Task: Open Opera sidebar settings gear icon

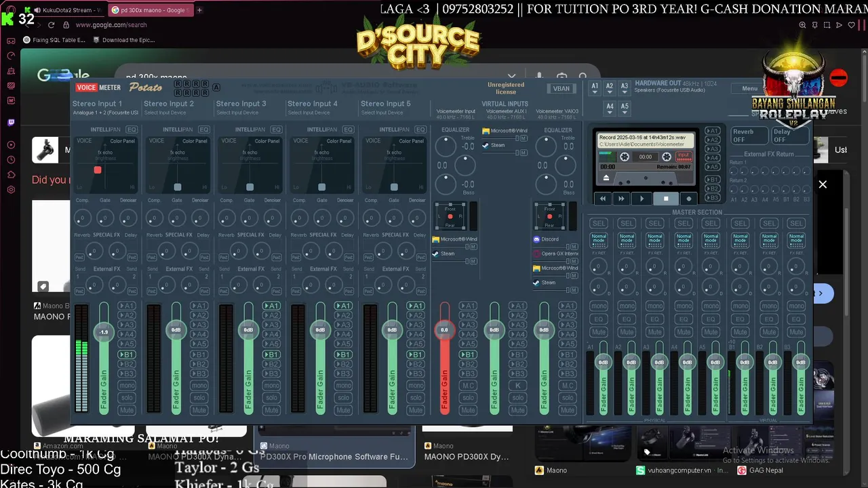Action: (11, 190)
